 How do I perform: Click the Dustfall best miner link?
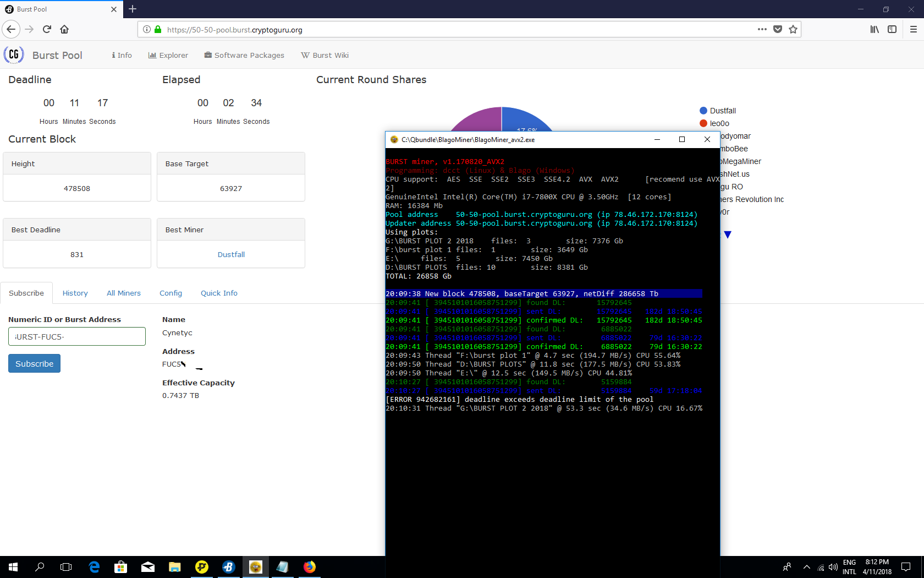point(231,254)
